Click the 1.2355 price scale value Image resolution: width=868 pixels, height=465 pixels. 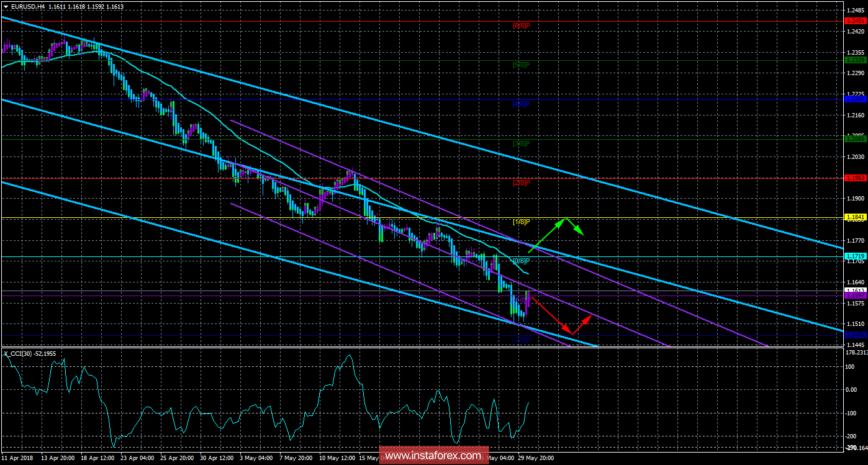pos(856,52)
